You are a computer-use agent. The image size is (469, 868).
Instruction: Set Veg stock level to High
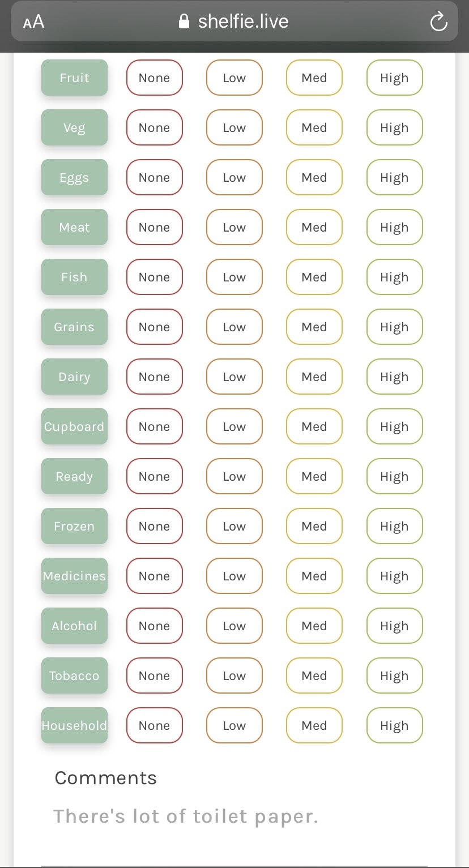(x=395, y=127)
